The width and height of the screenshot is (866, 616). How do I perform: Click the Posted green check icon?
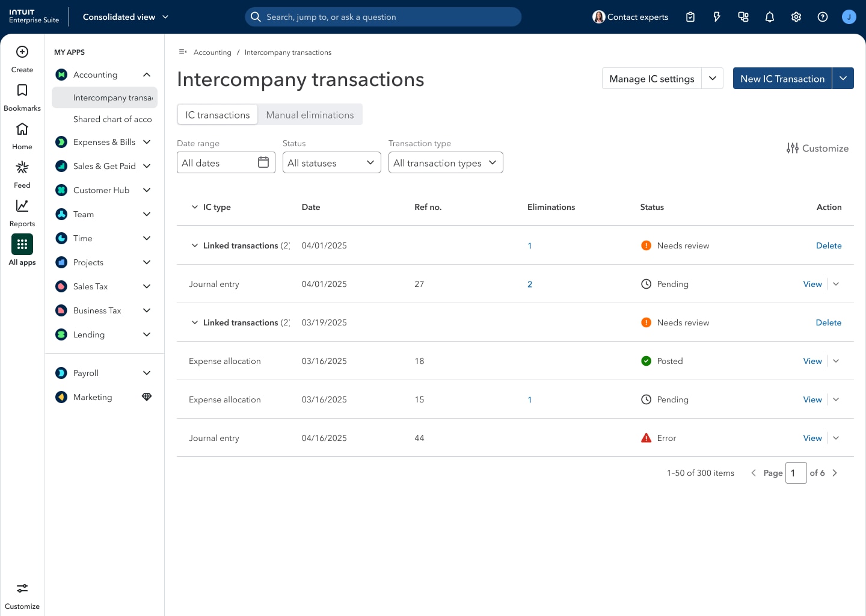646,361
